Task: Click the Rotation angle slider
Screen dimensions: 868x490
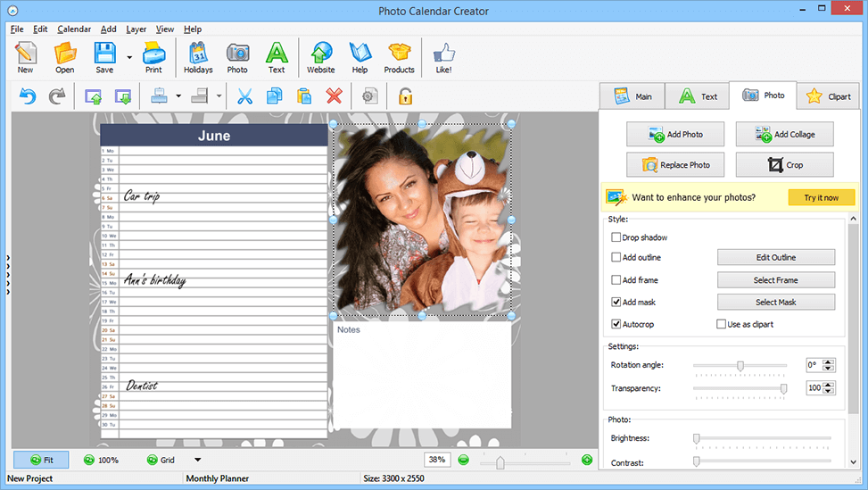Action: [740, 365]
